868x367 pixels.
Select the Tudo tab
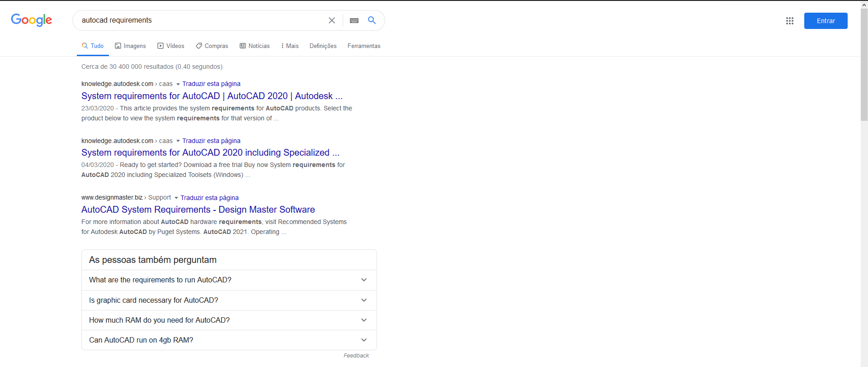point(93,46)
